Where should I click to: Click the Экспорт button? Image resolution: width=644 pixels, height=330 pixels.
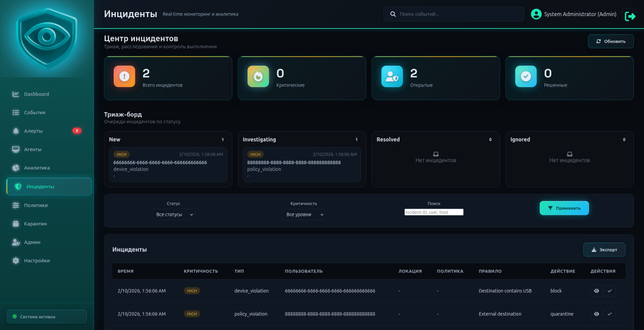(604, 250)
